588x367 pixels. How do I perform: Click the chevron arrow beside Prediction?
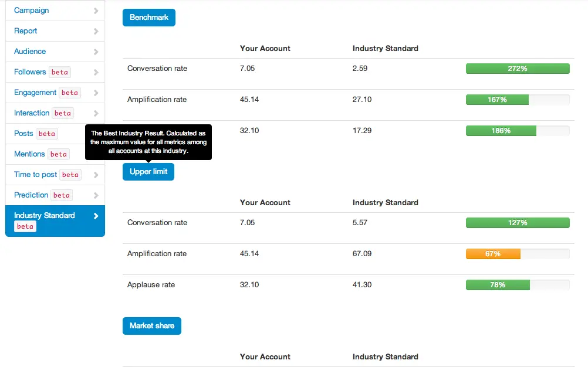[96, 195]
